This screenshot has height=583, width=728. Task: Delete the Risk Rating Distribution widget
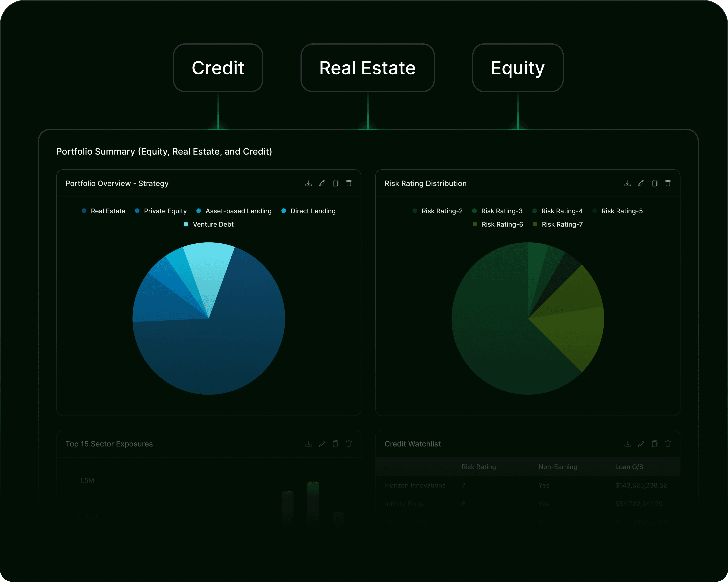tap(668, 183)
